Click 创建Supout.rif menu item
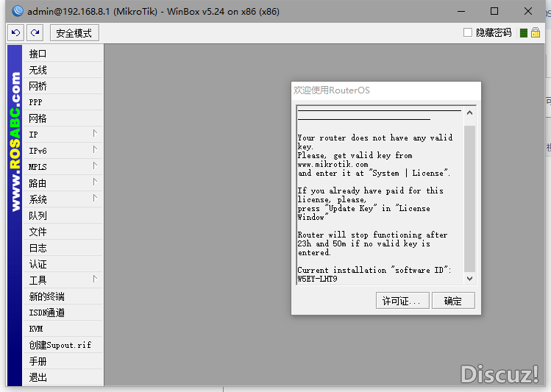Image resolution: width=551 pixels, height=392 pixels. (x=63, y=345)
